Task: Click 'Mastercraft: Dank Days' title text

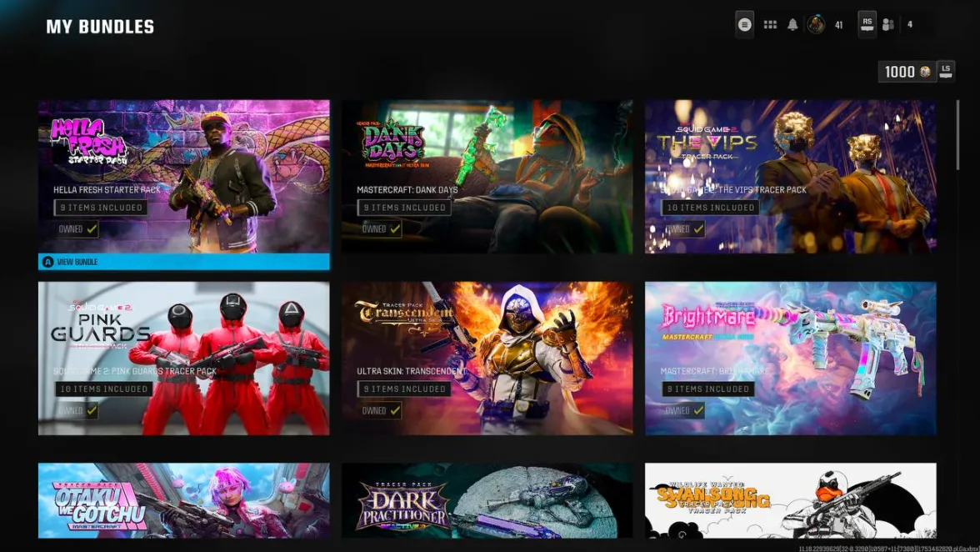Action: click(x=407, y=189)
